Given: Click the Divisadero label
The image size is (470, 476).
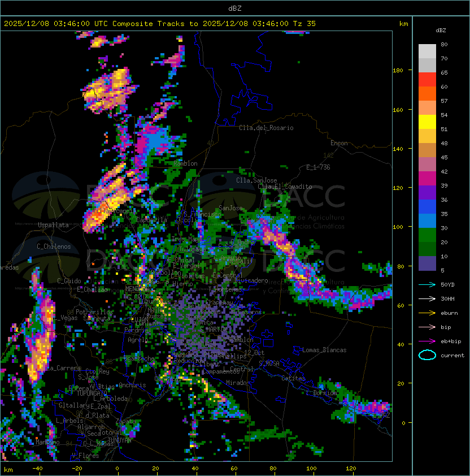Looking at the screenshot, I should [x=251, y=280].
